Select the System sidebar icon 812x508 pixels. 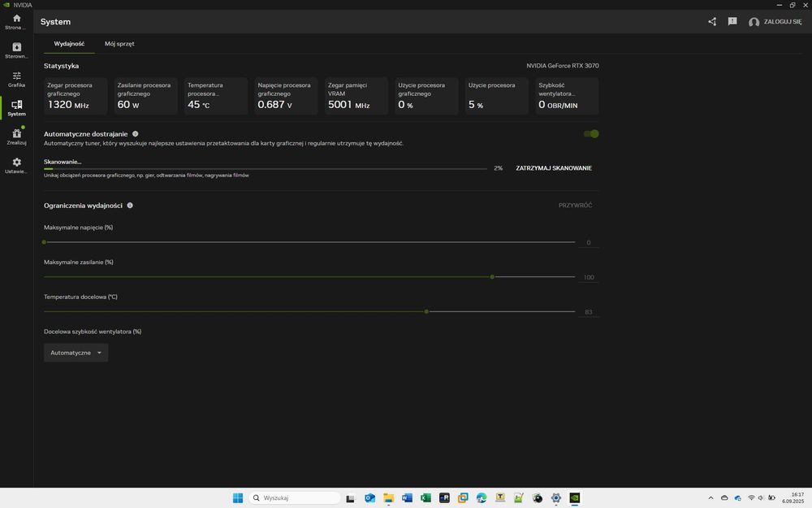(16, 108)
